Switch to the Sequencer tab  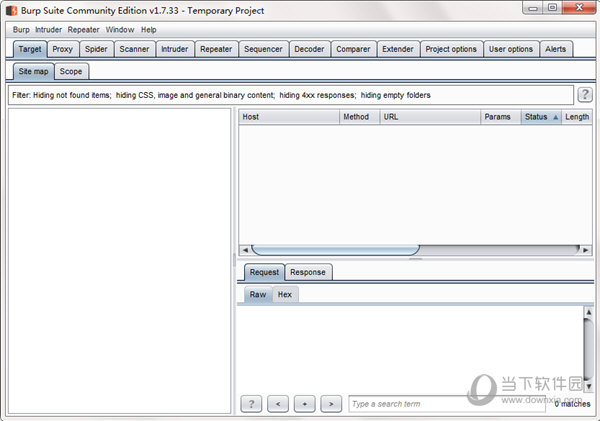(x=263, y=49)
